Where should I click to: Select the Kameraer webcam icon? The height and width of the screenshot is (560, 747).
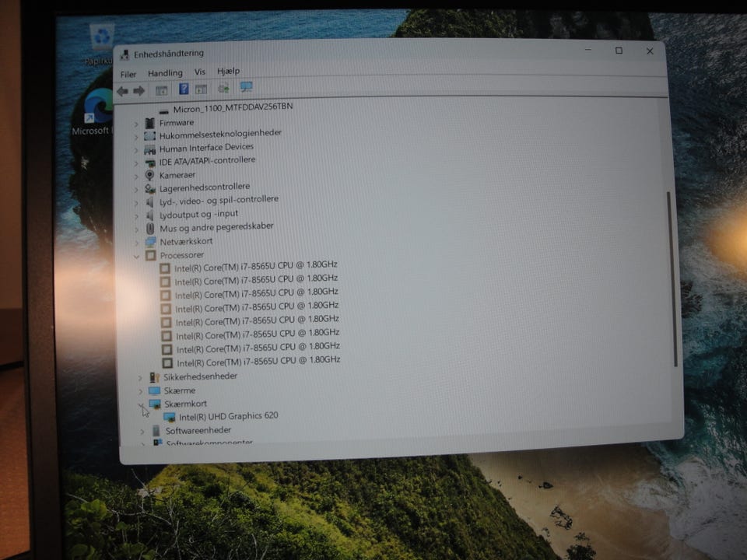point(149,175)
